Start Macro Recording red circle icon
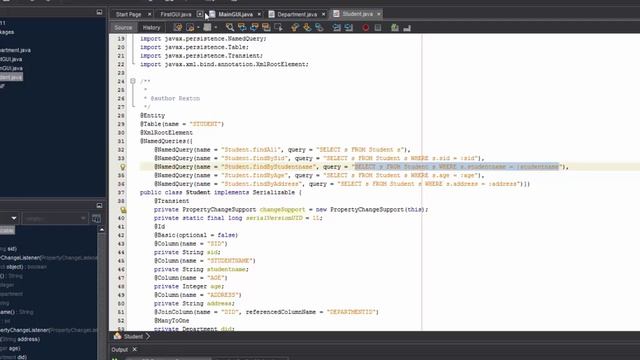 [x=365, y=27]
